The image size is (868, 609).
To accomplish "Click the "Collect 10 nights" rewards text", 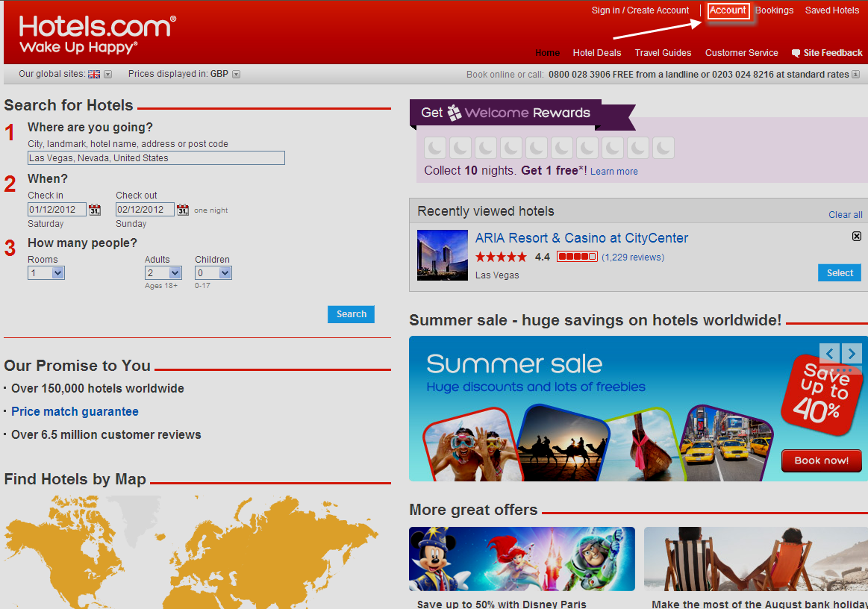I will [x=470, y=170].
